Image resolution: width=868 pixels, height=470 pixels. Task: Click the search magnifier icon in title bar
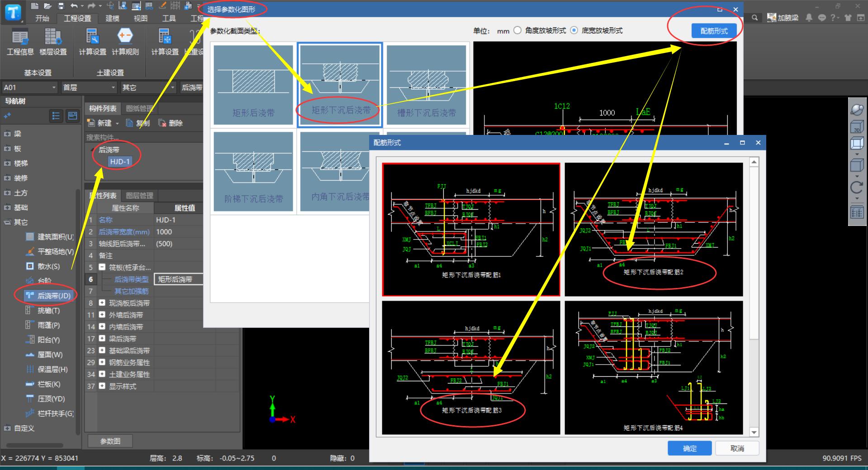pyautogui.click(x=755, y=18)
